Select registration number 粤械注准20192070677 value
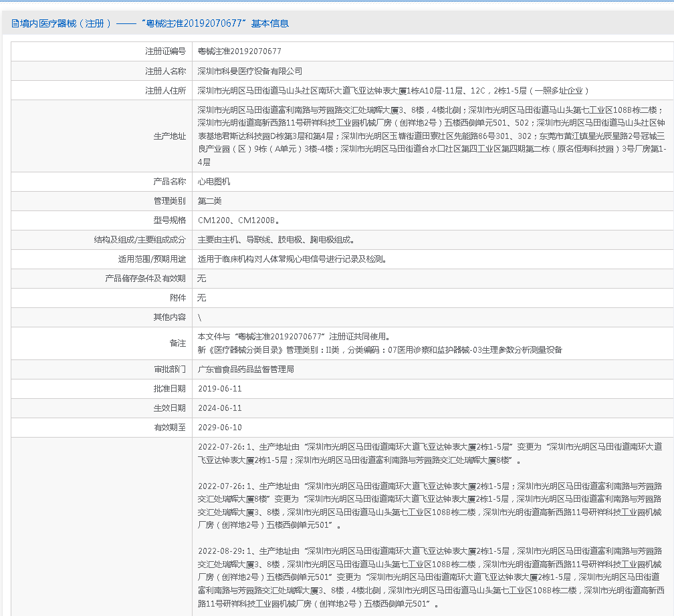This screenshot has width=674, height=616. pyautogui.click(x=239, y=51)
